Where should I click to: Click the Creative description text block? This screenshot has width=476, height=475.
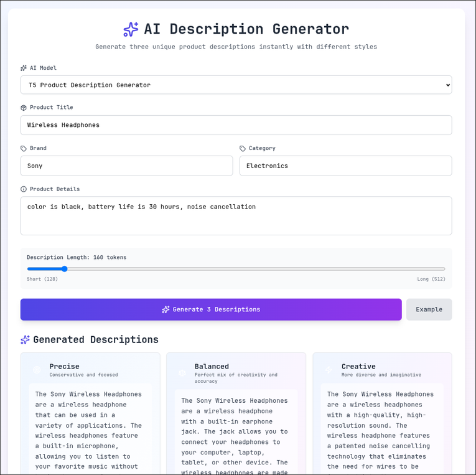click(382, 429)
